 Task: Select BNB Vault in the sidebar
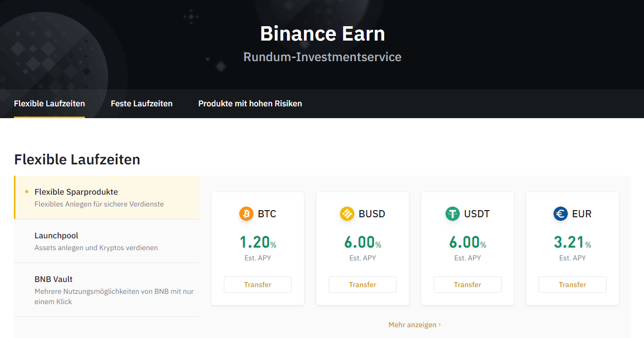(x=106, y=290)
